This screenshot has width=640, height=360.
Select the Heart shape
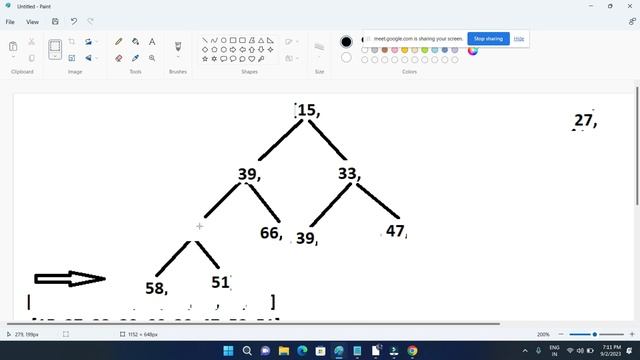tap(251, 59)
